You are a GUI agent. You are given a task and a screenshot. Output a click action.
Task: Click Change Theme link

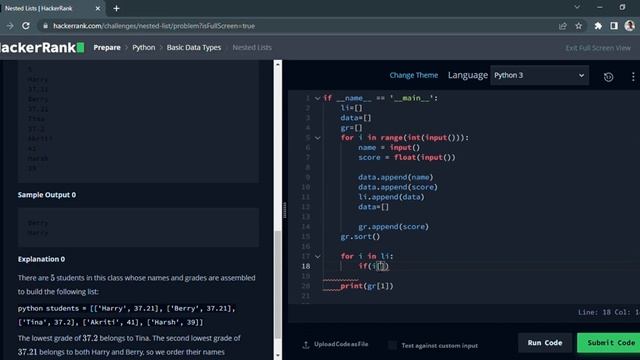[x=413, y=75]
